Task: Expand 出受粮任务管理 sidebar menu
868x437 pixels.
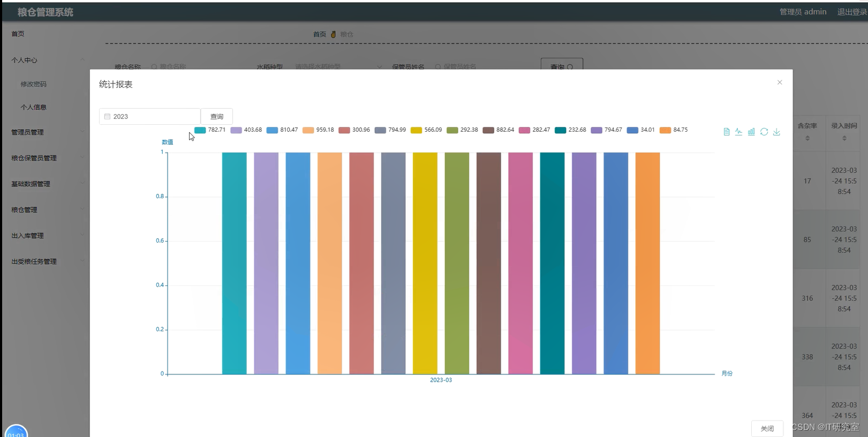Action: click(47, 261)
